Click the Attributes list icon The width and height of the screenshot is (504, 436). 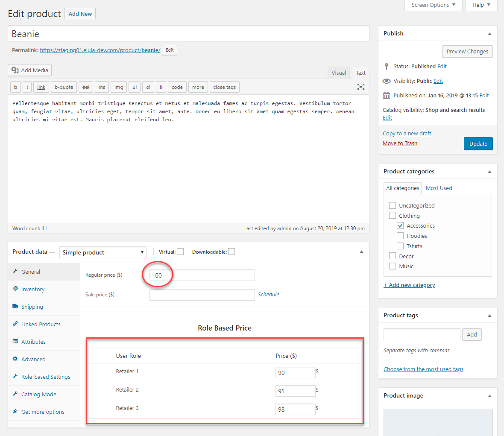tap(15, 341)
